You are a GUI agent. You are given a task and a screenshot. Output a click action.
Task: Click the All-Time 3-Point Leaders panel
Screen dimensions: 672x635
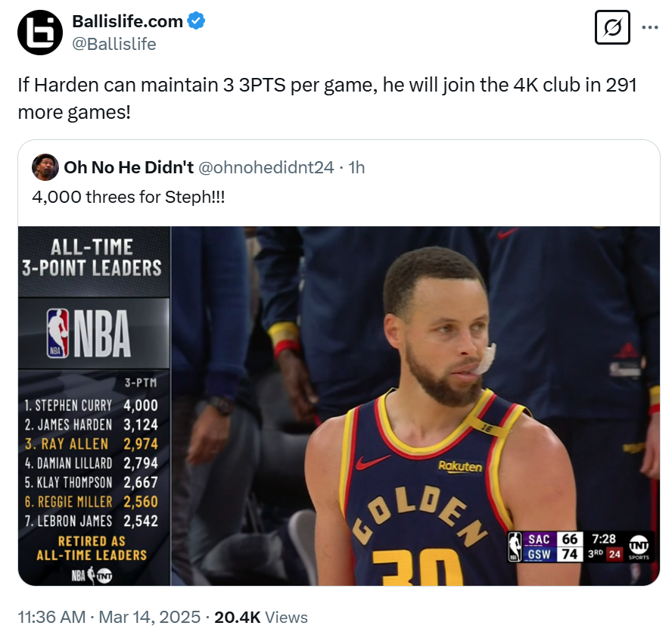pyautogui.click(x=95, y=406)
